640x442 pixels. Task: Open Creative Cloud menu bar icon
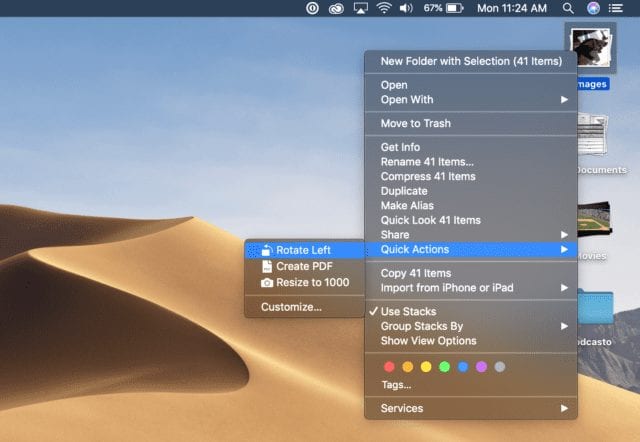[x=336, y=8]
